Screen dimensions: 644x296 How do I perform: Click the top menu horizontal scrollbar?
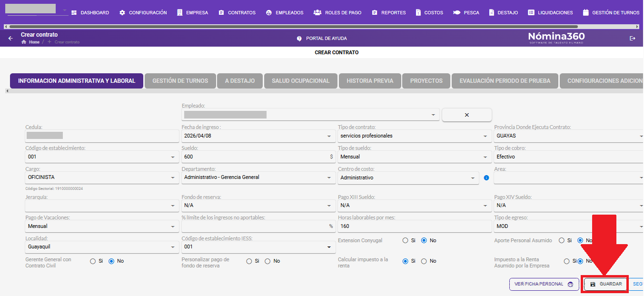pos(293,27)
